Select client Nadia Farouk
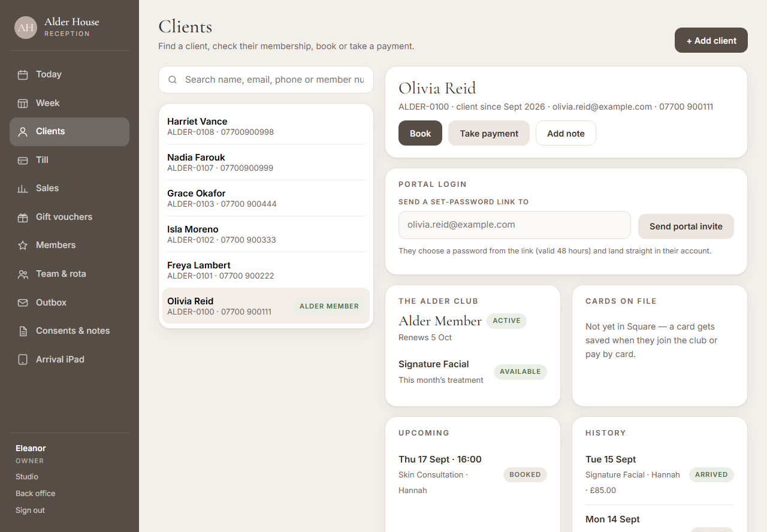 tap(266, 162)
